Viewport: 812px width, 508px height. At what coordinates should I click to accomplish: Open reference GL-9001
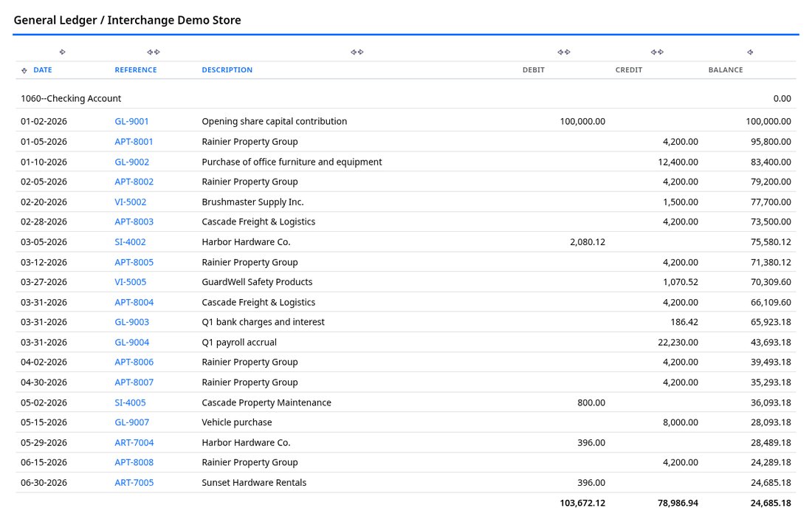click(x=131, y=121)
